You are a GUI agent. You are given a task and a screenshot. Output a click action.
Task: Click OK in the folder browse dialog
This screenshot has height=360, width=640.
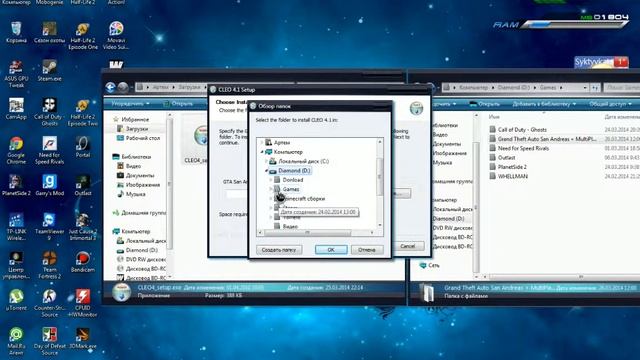(x=331, y=249)
